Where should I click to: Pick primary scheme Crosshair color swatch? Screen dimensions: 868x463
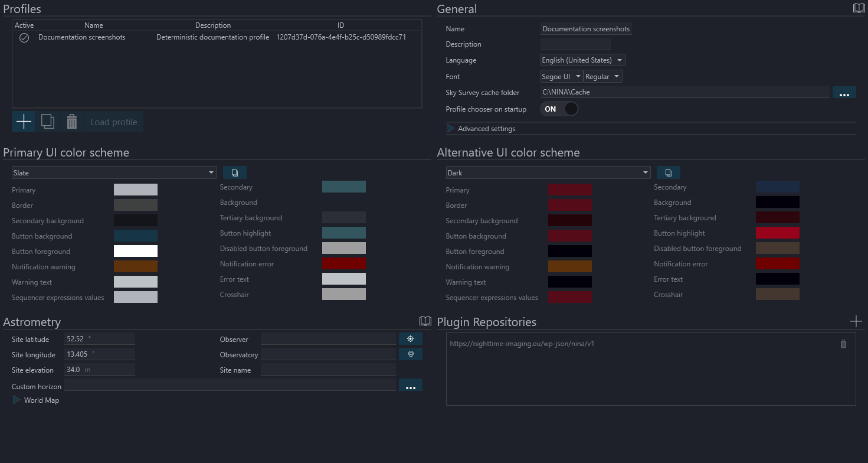point(344,294)
